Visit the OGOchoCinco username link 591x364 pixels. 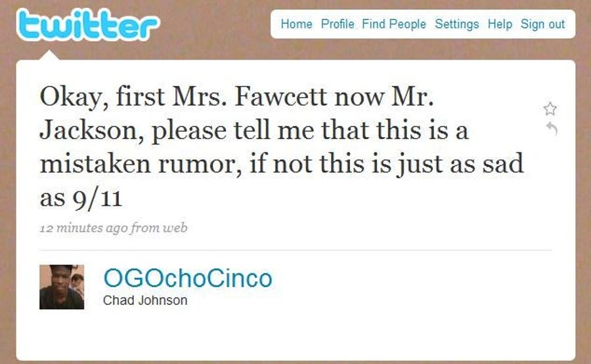pos(188,278)
